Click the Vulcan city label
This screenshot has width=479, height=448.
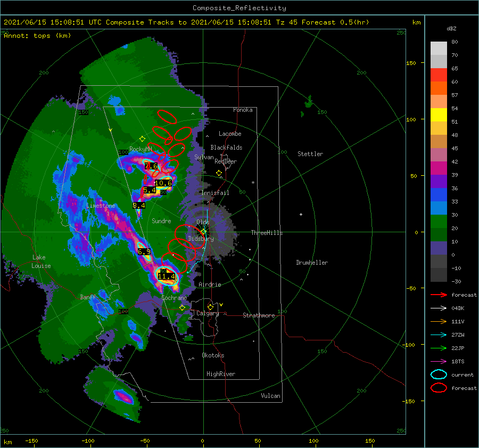[x=270, y=396]
